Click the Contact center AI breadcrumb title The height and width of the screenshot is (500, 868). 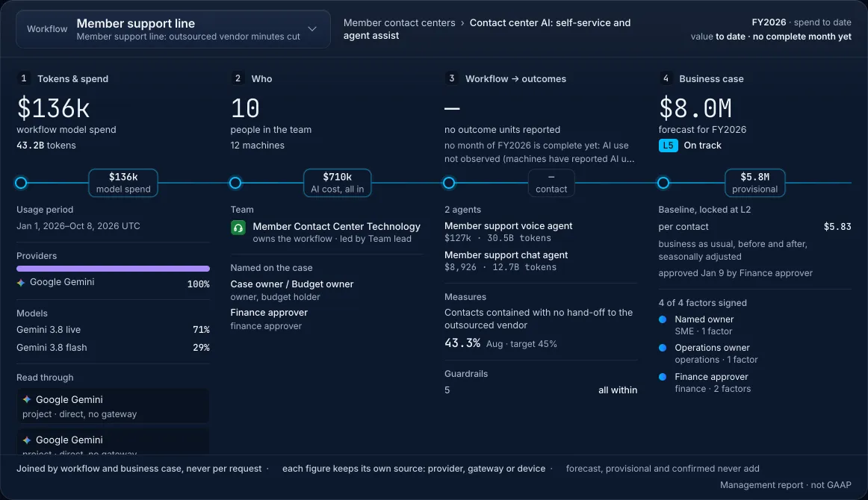(x=487, y=29)
